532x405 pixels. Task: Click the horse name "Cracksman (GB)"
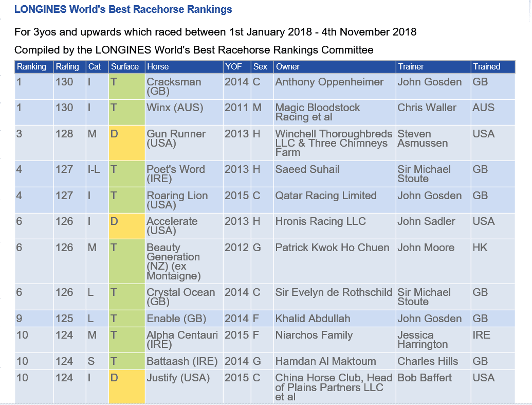(x=174, y=86)
